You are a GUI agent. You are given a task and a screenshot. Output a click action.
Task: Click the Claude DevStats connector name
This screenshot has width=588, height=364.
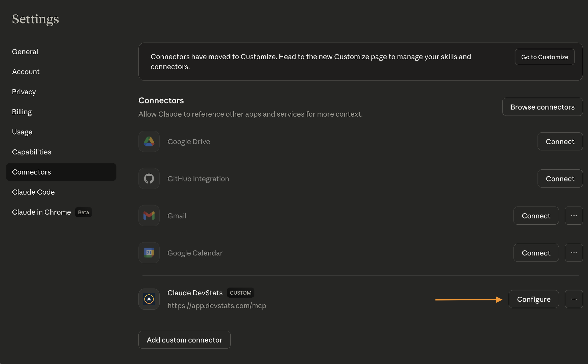pos(195,293)
